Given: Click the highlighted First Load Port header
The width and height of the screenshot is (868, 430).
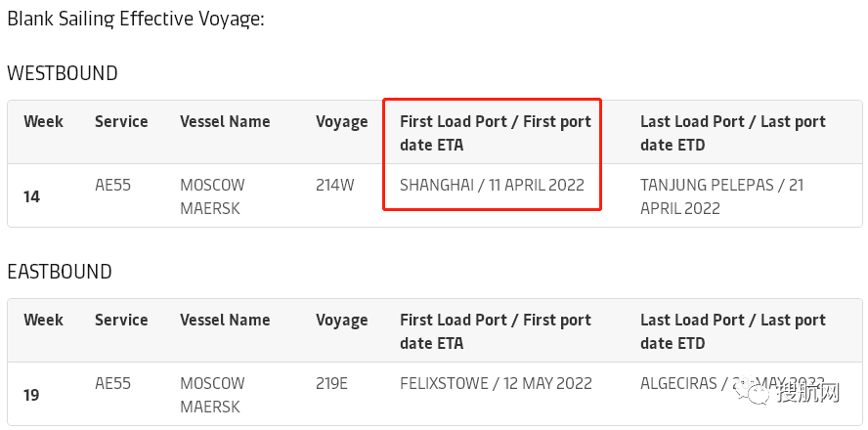Looking at the screenshot, I should point(495,133).
